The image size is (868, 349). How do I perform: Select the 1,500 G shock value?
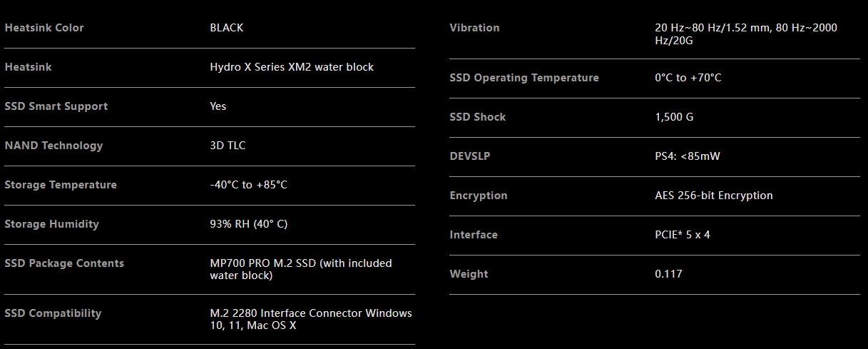pyautogui.click(x=674, y=117)
